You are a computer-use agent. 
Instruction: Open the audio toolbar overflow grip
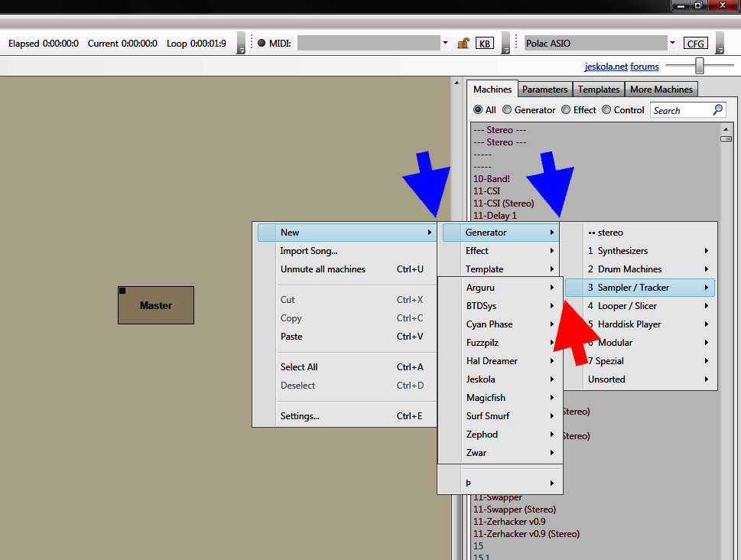pyautogui.click(x=720, y=44)
